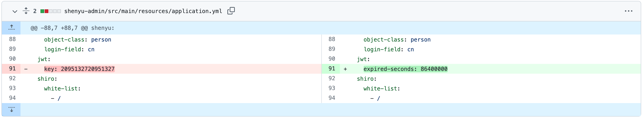Click the removed key: 2095132720951327 text
This screenshot has height=118, width=644.
click(x=79, y=69)
